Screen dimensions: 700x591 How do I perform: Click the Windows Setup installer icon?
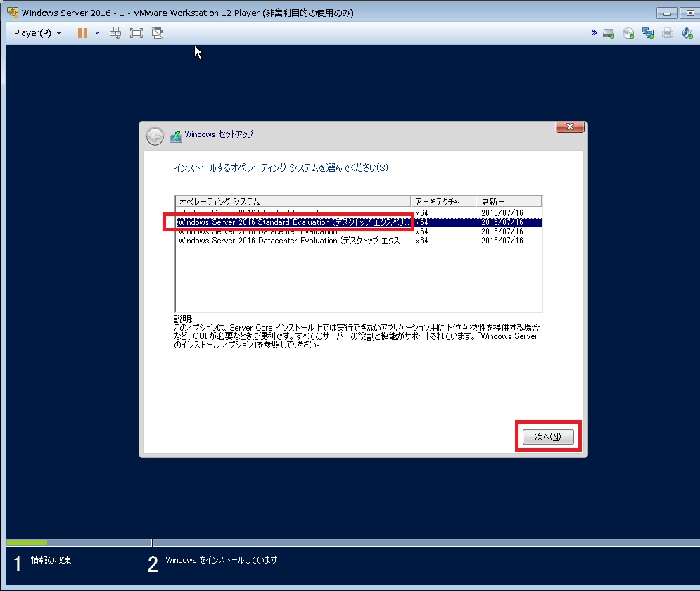click(x=176, y=136)
